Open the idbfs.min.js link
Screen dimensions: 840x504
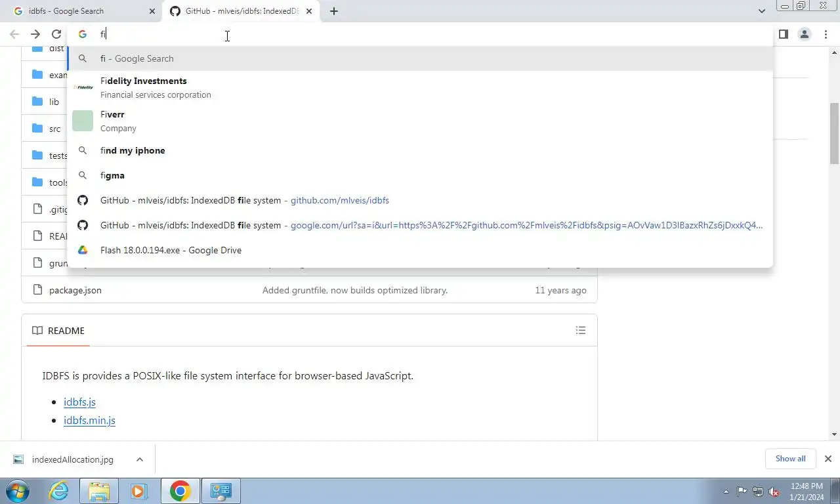(89, 420)
